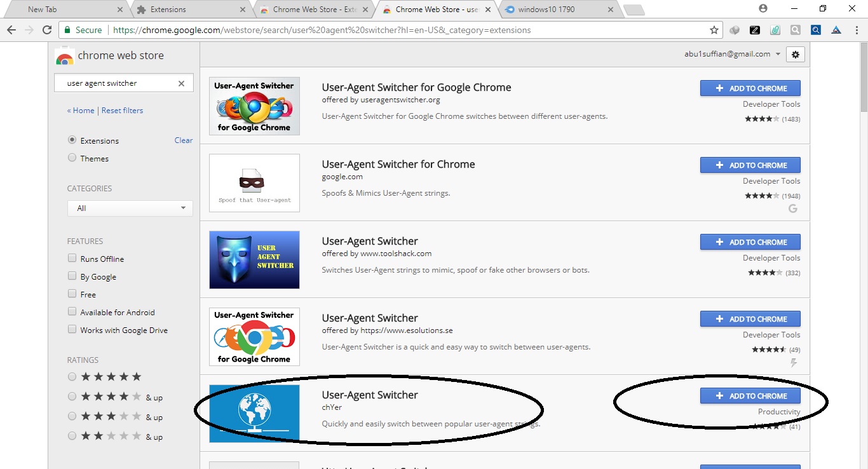This screenshot has width=868, height=469.
Task: Enable Available for Android filter
Action: point(72,311)
